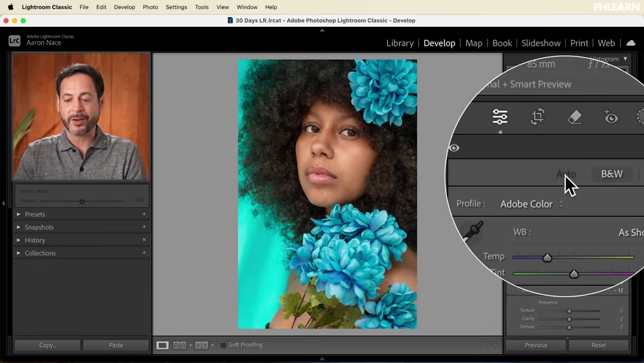Switch to single Loupe view icon
The height and width of the screenshot is (363, 644).
pyautogui.click(x=162, y=345)
